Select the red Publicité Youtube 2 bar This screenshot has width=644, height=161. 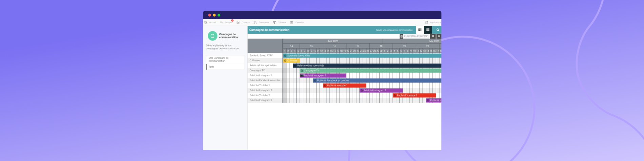(x=415, y=95)
